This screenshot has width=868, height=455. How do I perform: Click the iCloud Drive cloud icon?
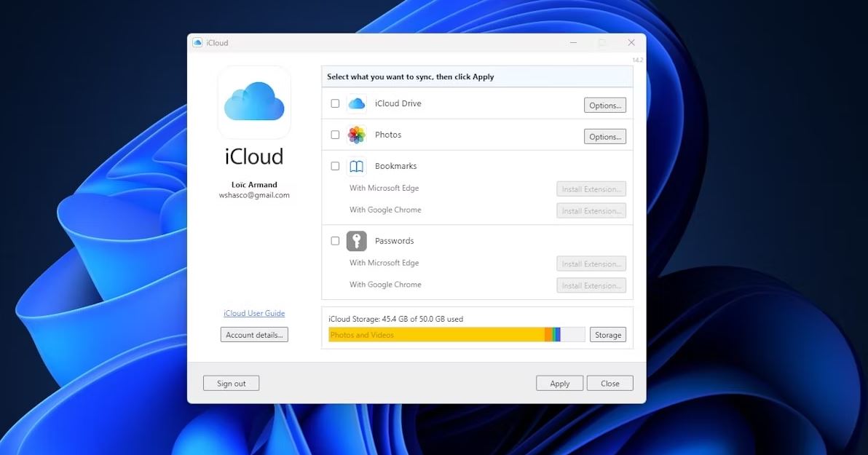click(357, 103)
